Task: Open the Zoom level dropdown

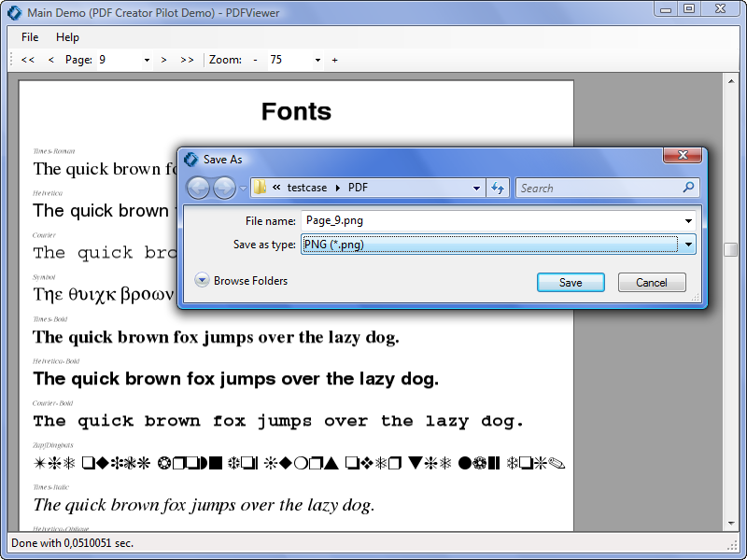Action: click(x=317, y=60)
